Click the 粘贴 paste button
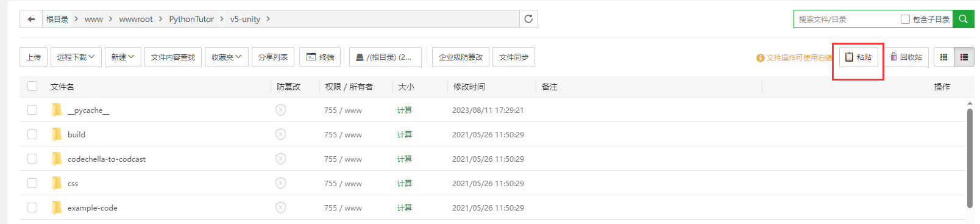The width and height of the screenshot is (980, 224). [858, 57]
